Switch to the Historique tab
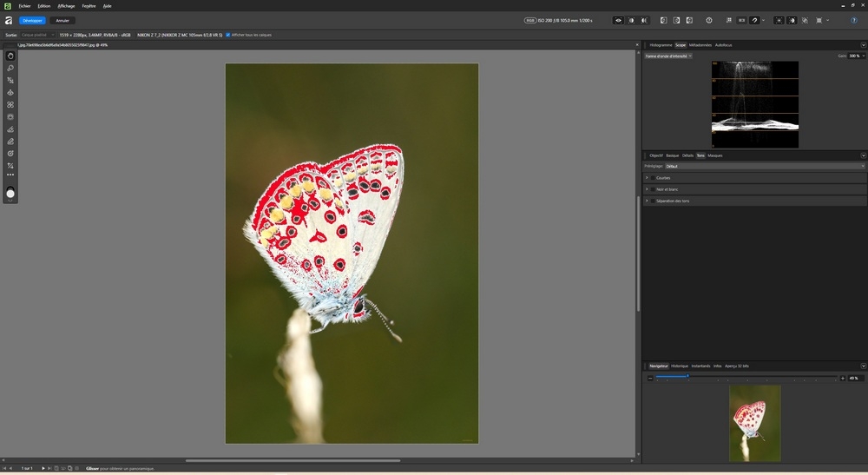The width and height of the screenshot is (868, 475). (x=680, y=366)
